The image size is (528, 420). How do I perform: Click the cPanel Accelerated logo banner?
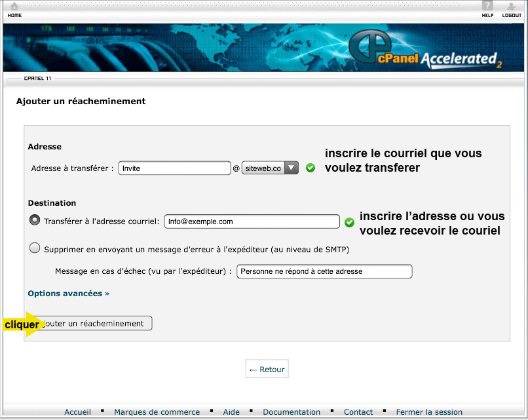424,50
